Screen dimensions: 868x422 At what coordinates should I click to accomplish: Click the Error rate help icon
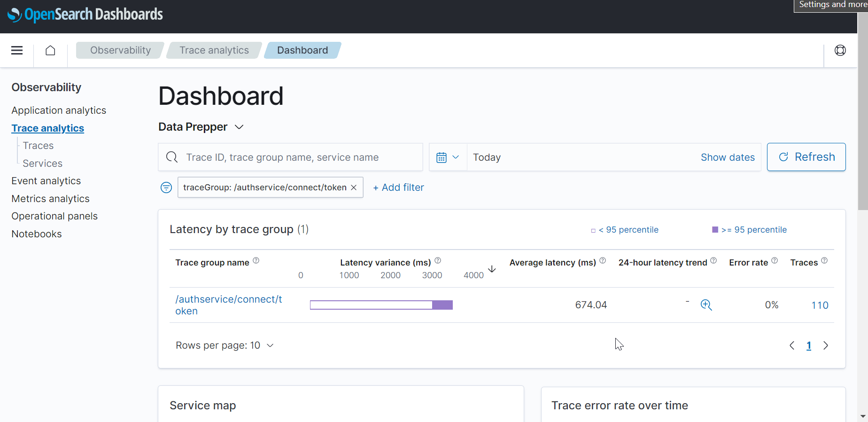(775, 261)
